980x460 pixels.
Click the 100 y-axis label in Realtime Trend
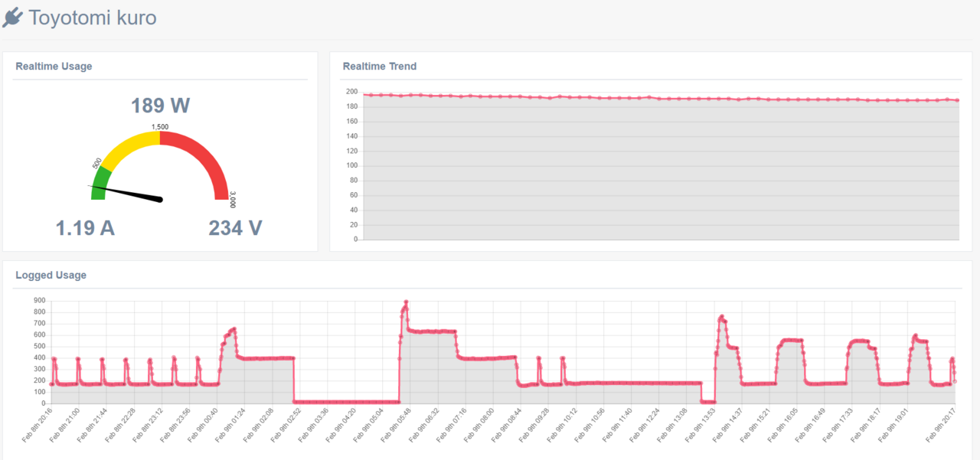[351, 166]
